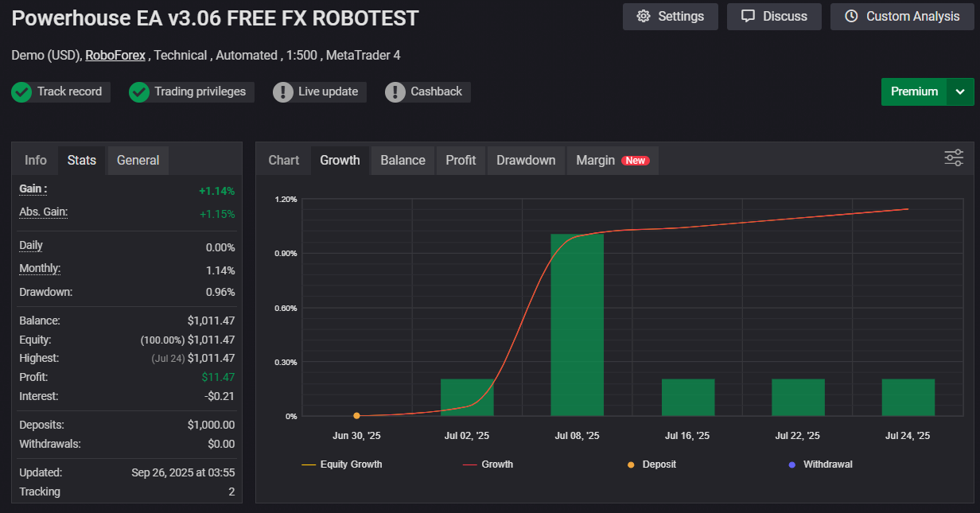The width and height of the screenshot is (980, 513).
Task: Click the Jul 08 green bar
Action: tap(577, 326)
